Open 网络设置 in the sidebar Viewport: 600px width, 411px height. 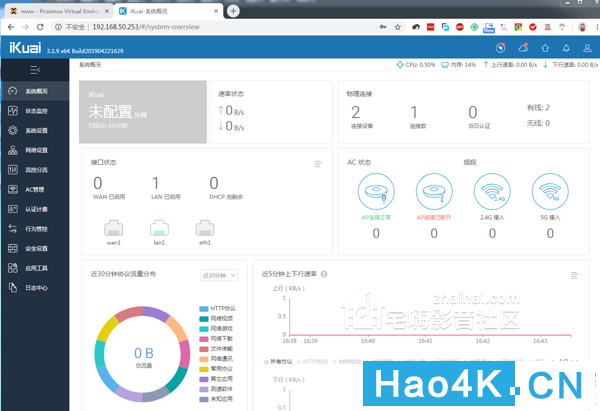click(x=35, y=150)
